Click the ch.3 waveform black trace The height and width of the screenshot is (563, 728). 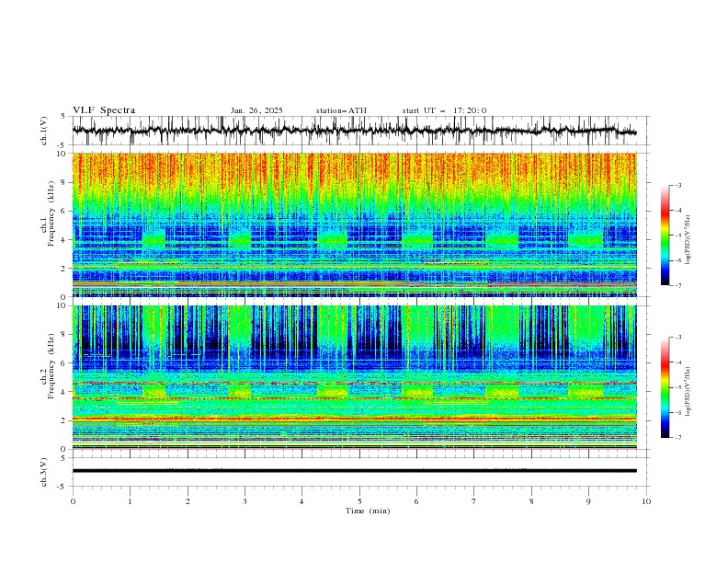[355, 471]
